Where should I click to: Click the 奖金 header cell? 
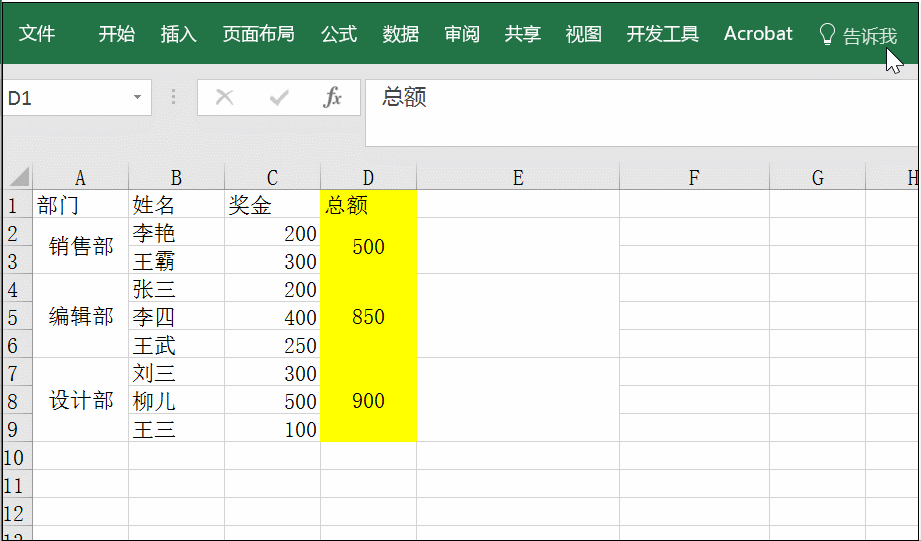(x=273, y=204)
